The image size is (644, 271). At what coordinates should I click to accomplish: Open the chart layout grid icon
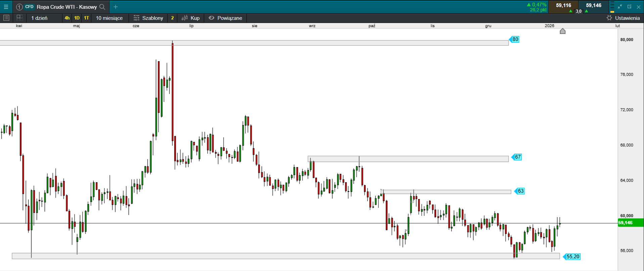pyautogui.click(x=19, y=18)
